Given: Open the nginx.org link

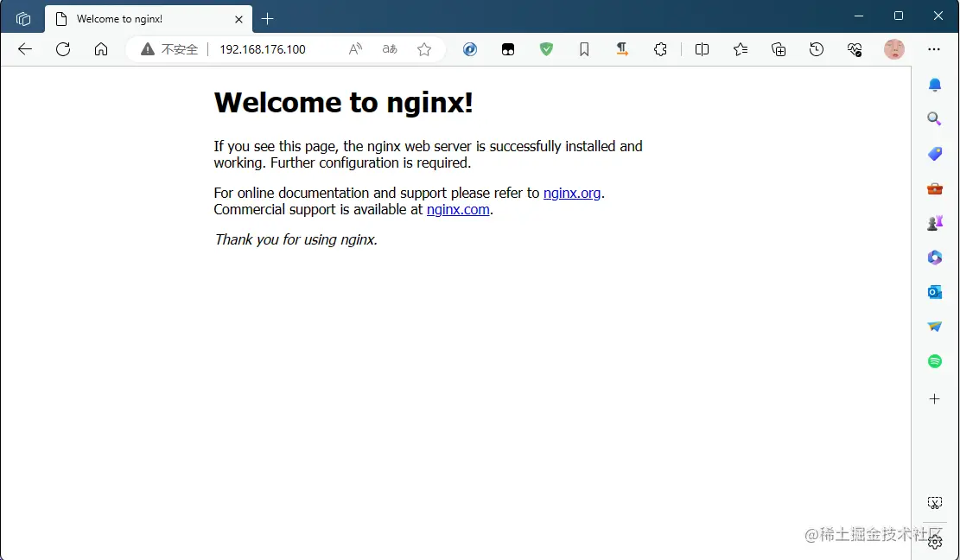Looking at the screenshot, I should click(x=572, y=194).
